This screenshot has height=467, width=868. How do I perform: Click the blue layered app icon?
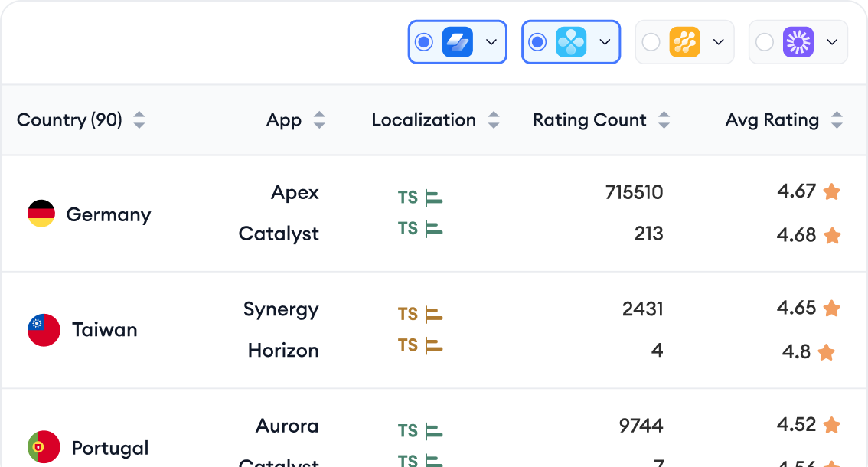coord(457,42)
